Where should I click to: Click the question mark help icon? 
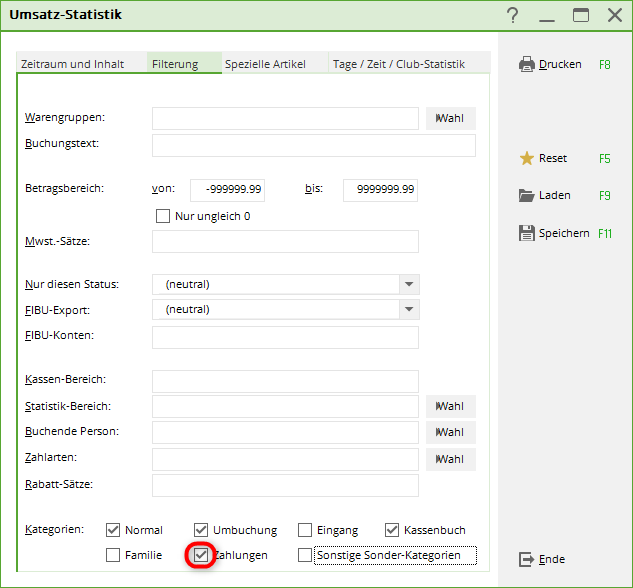tap(513, 15)
